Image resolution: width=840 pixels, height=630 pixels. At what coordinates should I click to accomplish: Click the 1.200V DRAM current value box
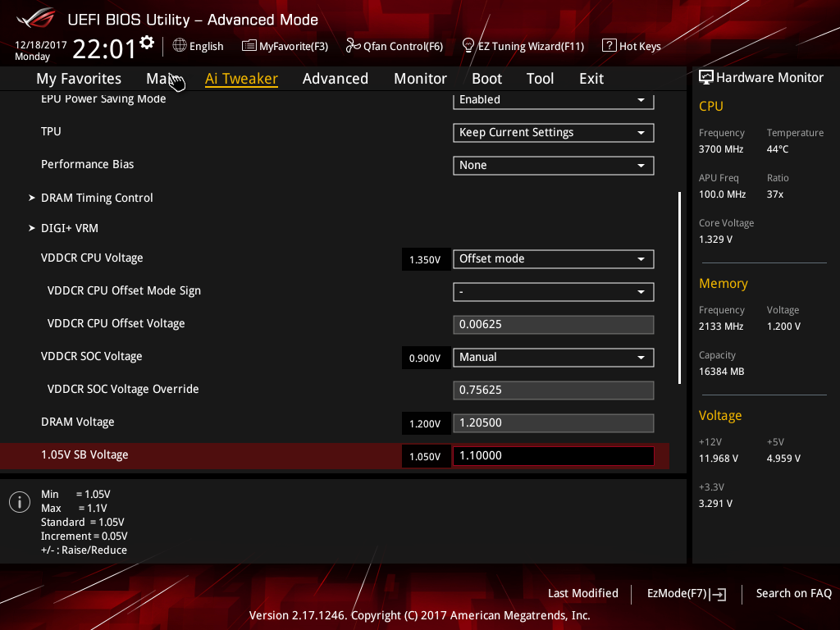click(x=426, y=424)
